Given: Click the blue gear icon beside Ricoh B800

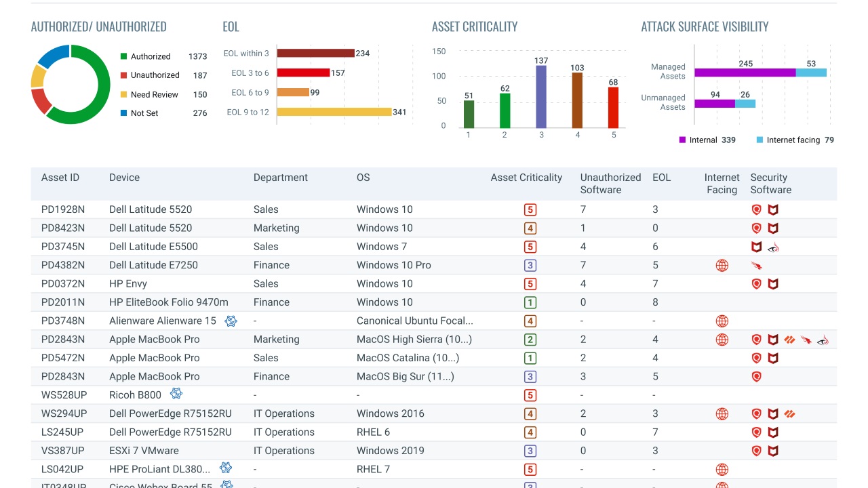Looking at the screenshot, I should tap(176, 393).
